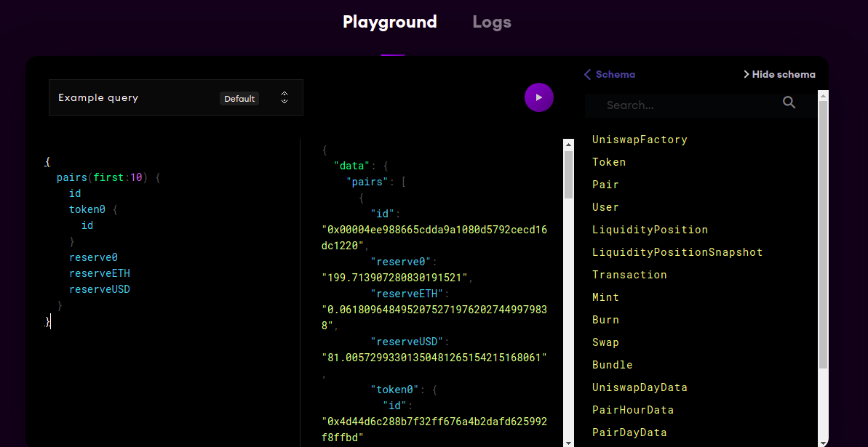Click the schema list scroll-down arrow
Image resolution: width=868 pixels, height=447 pixels.
pyautogui.click(x=823, y=443)
